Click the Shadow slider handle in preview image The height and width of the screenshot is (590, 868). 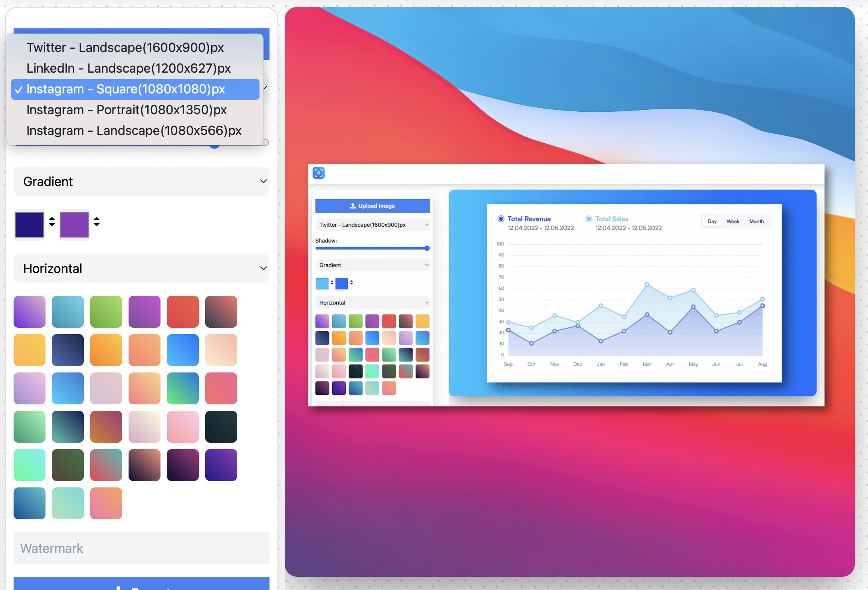tap(427, 248)
